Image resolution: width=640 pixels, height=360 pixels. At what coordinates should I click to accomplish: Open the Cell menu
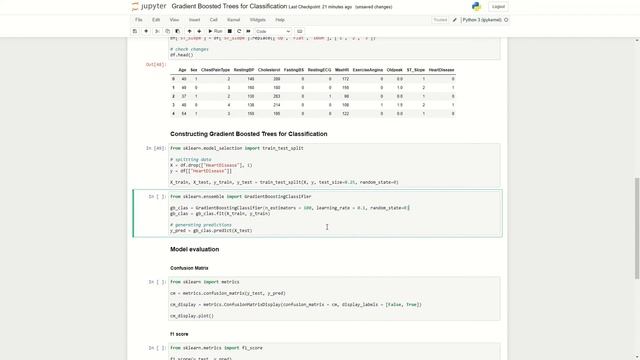pyautogui.click(x=213, y=20)
